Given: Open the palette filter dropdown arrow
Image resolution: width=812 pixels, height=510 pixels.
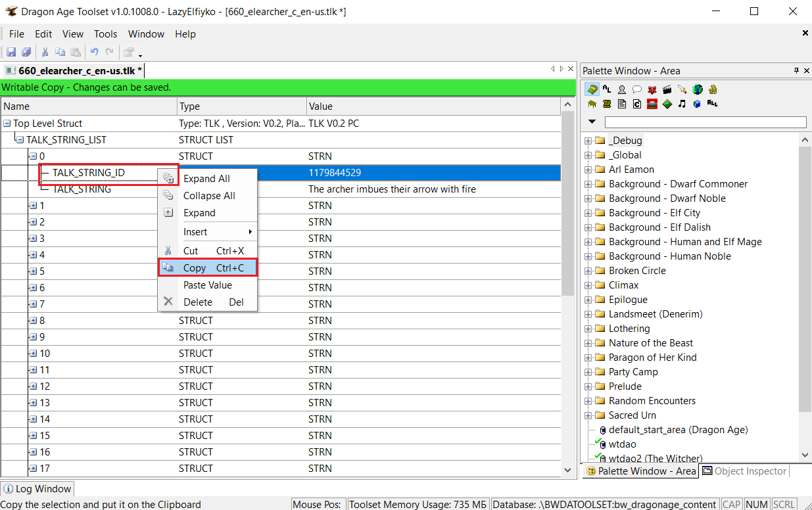Looking at the screenshot, I should 592,122.
